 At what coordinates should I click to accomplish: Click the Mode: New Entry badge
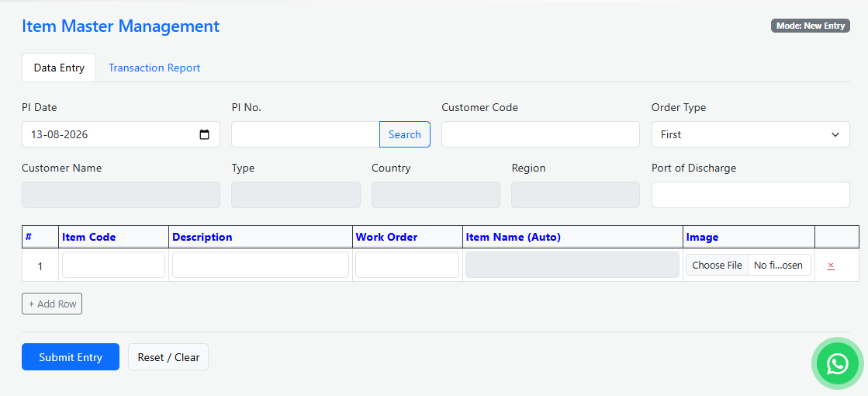point(811,26)
